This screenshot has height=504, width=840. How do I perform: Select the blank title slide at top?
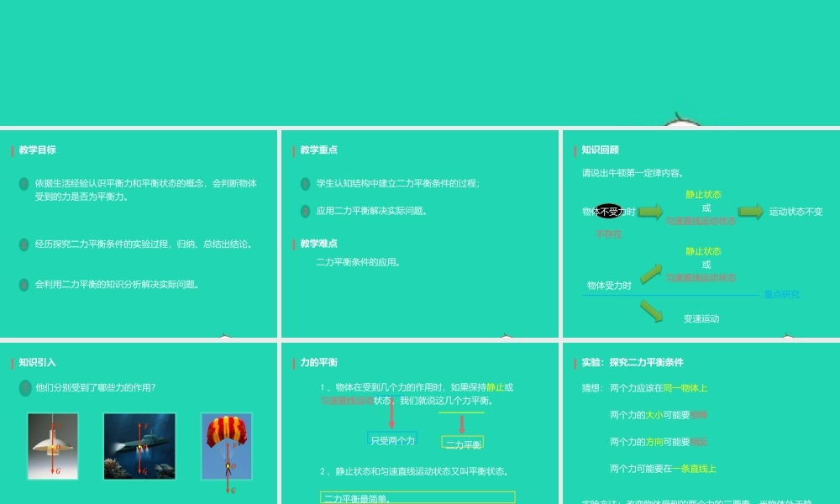[420, 63]
